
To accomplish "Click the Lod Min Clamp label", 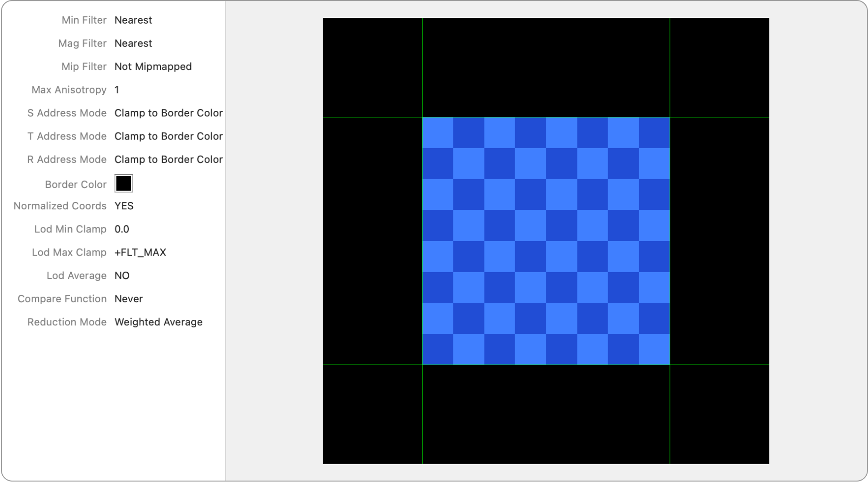I will tap(70, 229).
